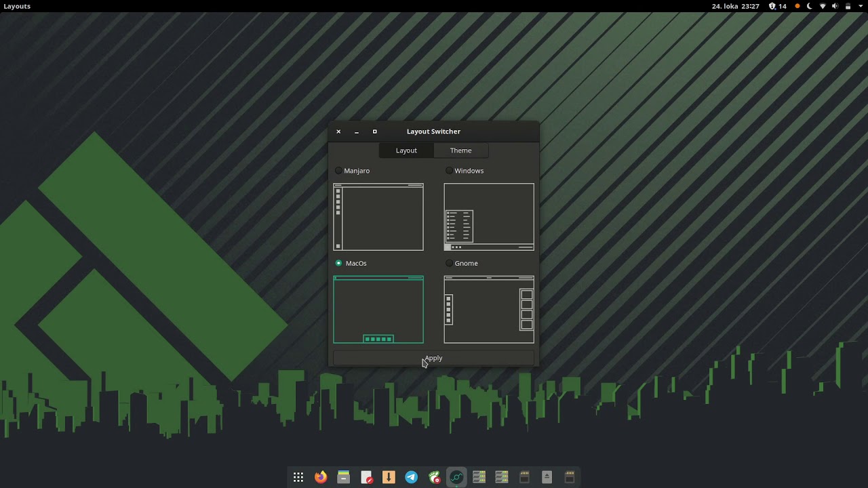Select the Windows layout radio button

click(449, 171)
